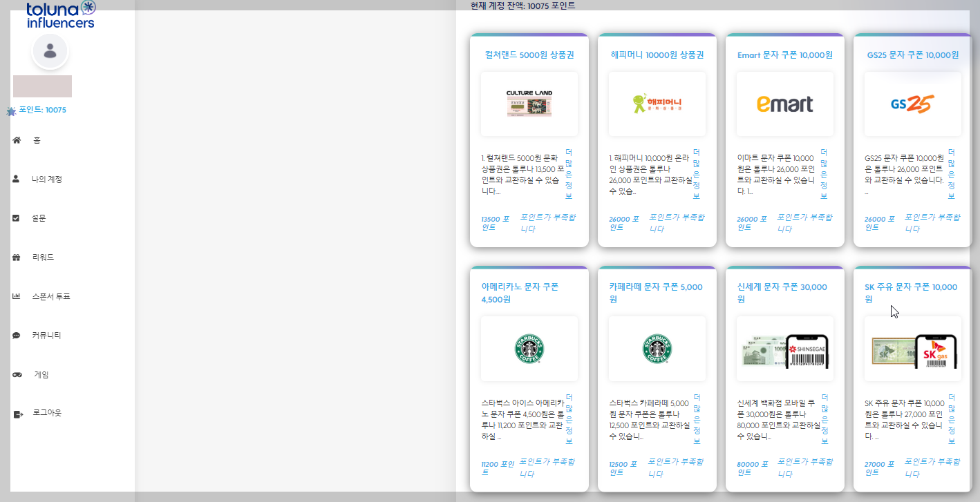The image size is (980, 502).
Task: Open 커뮤니티 menu item
Action: tap(46, 336)
